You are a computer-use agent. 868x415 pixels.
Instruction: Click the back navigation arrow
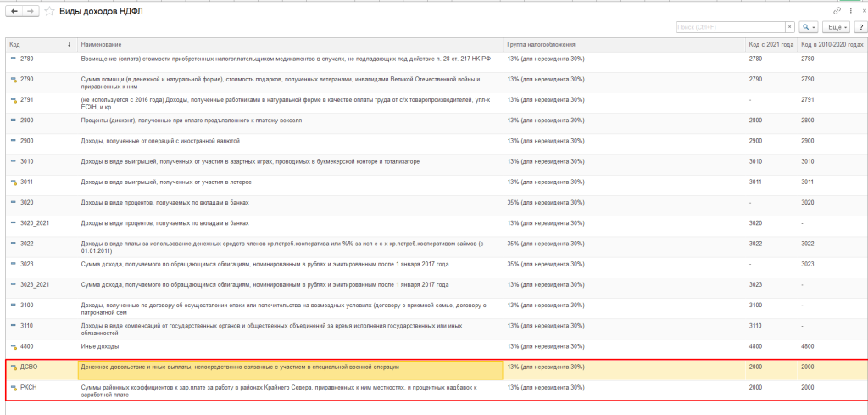point(13,11)
